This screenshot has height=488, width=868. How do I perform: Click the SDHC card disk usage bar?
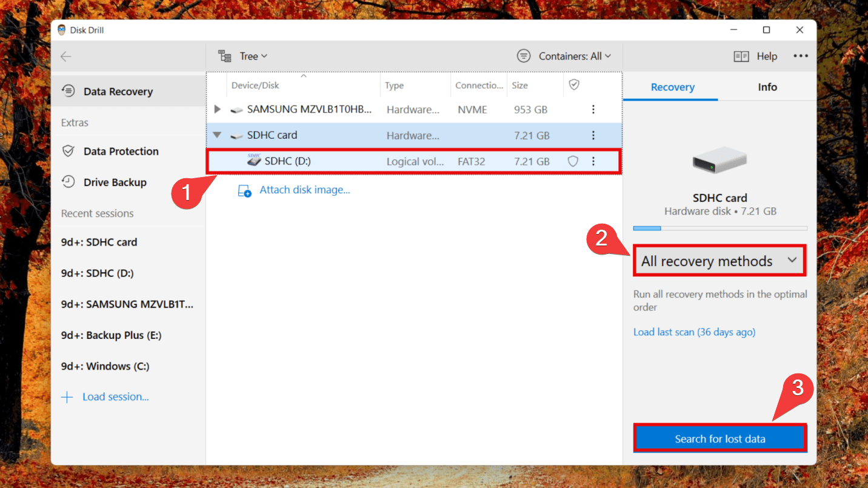720,229
